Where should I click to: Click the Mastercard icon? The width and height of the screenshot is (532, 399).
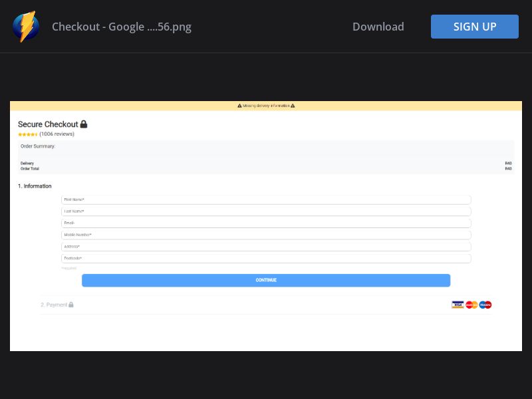click(x=471, y=305)
